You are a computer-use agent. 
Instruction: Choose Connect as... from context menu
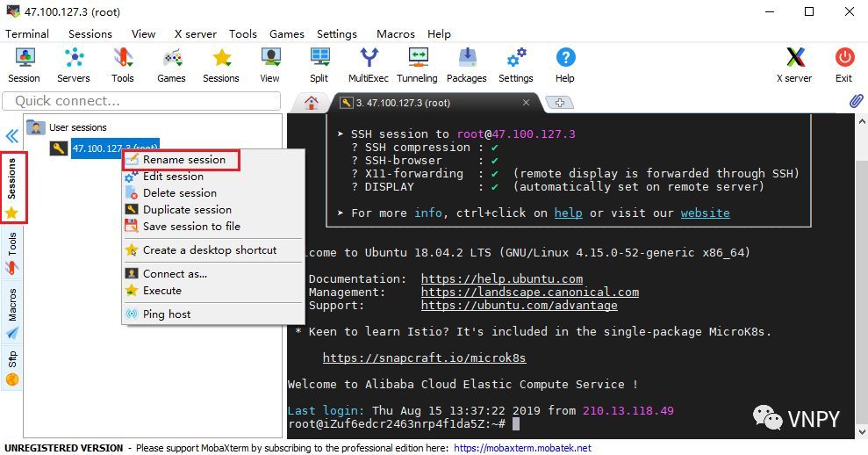[x=213, y=274]
